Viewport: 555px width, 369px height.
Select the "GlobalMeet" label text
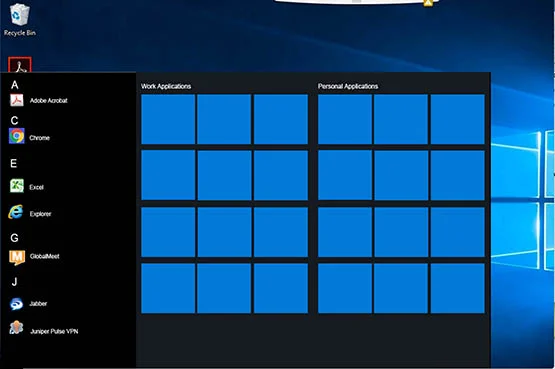pos(45,256)
